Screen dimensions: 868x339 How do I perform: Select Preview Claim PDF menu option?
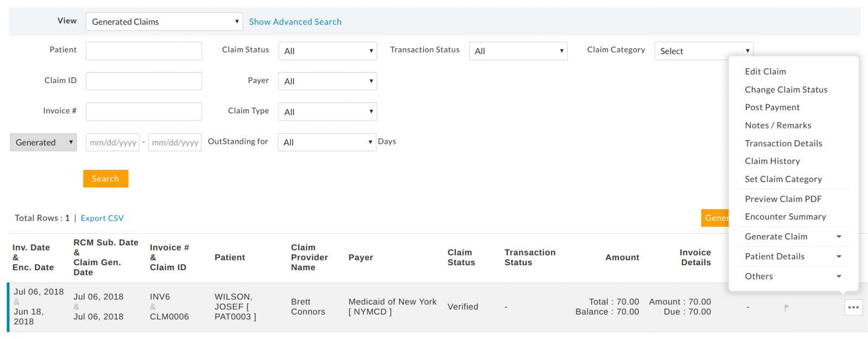tap(783, 199)
